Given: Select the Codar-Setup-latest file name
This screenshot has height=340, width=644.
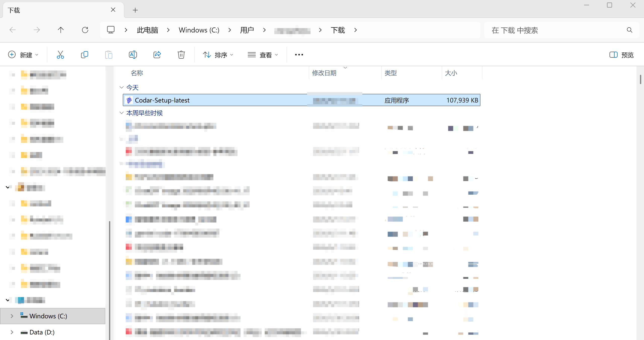Looking at the screenshot, I should [x=162, y=100].
